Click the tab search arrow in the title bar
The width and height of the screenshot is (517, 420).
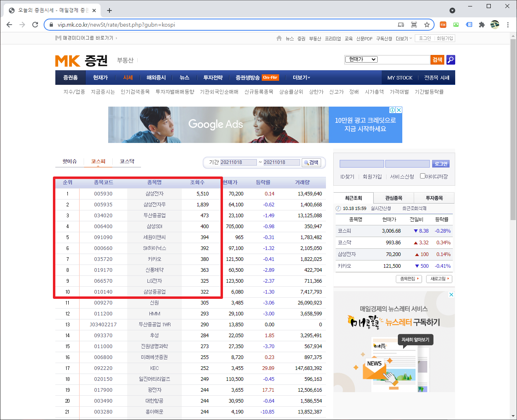coord(452,10)
